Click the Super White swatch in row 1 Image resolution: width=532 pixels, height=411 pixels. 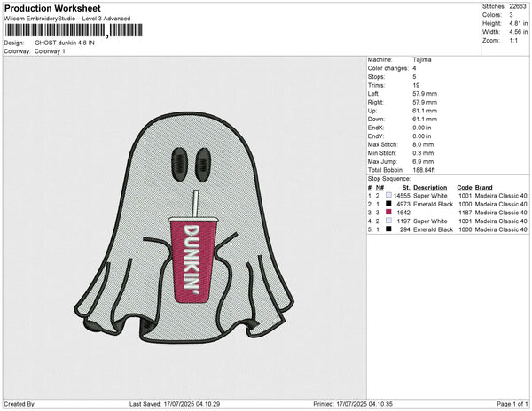(388, 196)
